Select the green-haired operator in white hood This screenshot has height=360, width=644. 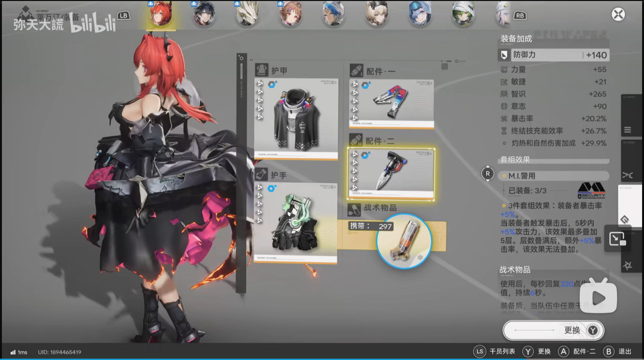click(463, 14)
